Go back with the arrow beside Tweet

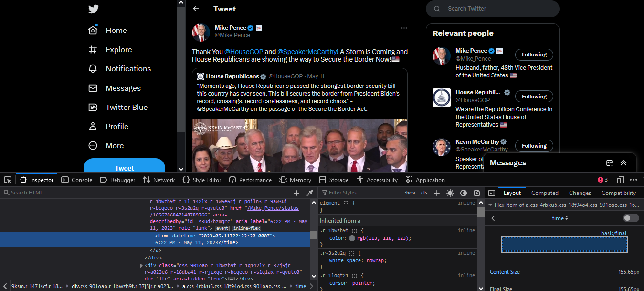(x=196, y=9)
